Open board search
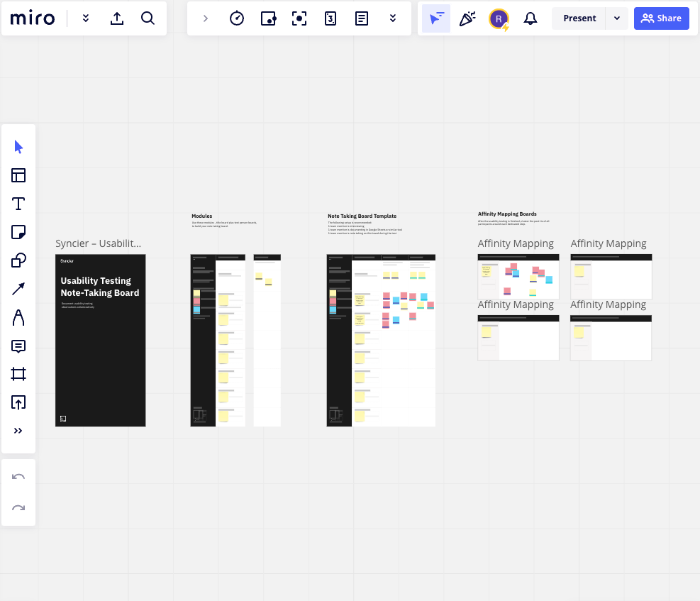The image size is (700, 601). (148, 18)
